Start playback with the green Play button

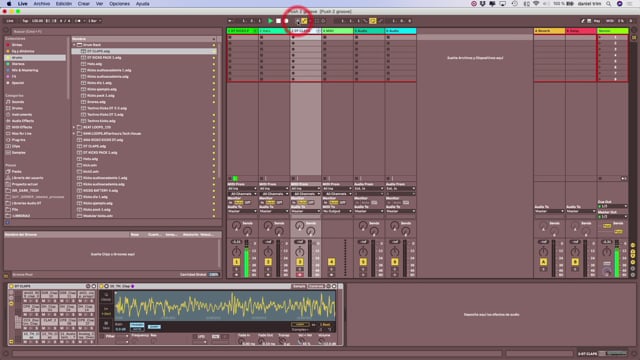[270, 21]
